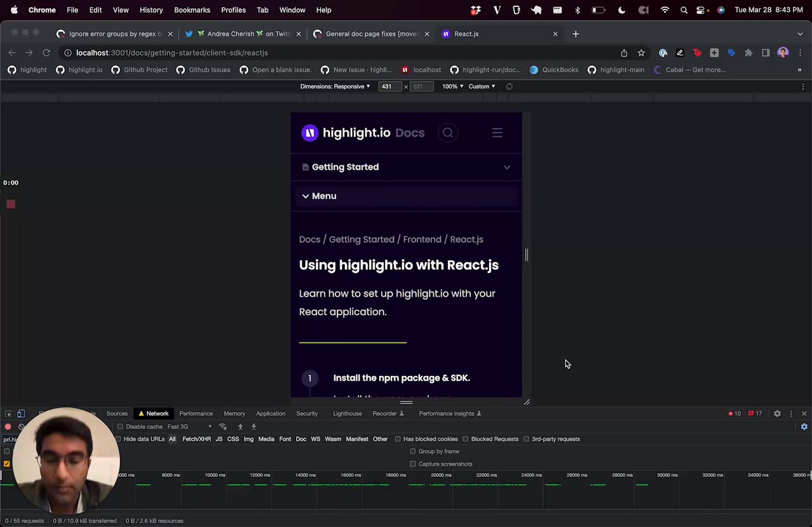Reload the page with the refresh icon
The height and width of the screenshot is (527, 812).
tap(46, 53)
